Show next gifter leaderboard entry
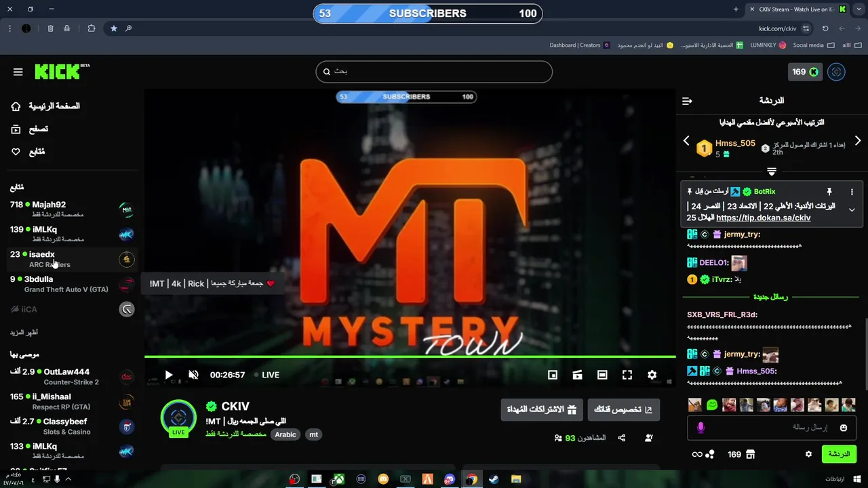 (x=857, y=141)
